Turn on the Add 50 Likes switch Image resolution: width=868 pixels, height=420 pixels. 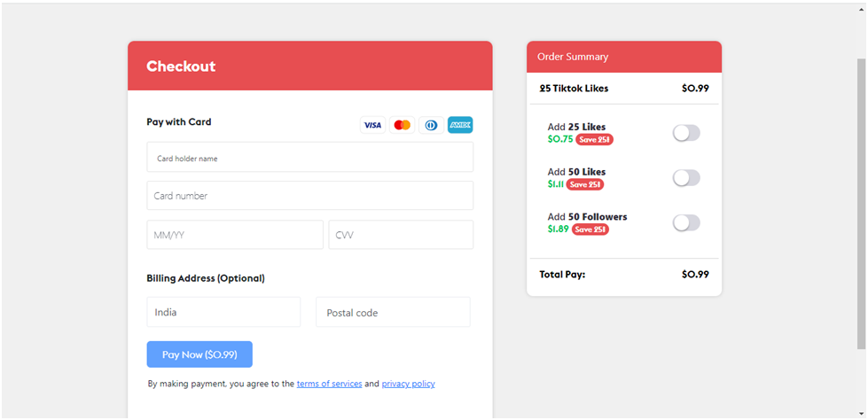pos(686,177)
